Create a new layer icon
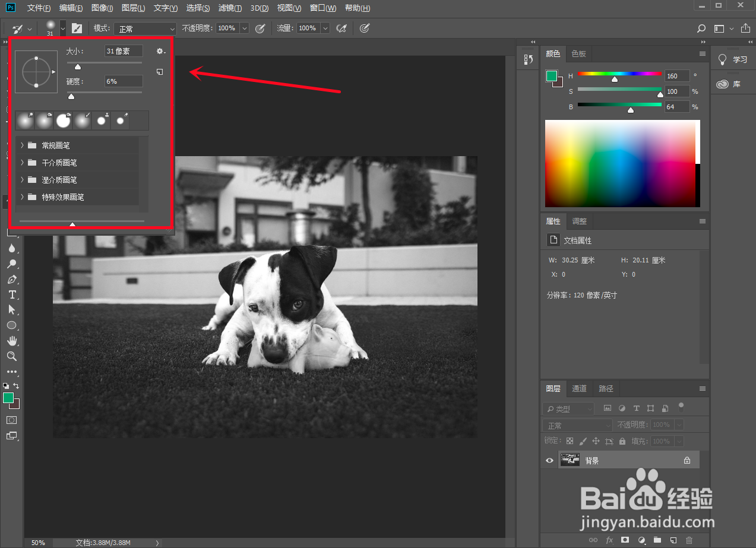Image resolution: width=756 pixels, height=548 pixels. (673, 540)
